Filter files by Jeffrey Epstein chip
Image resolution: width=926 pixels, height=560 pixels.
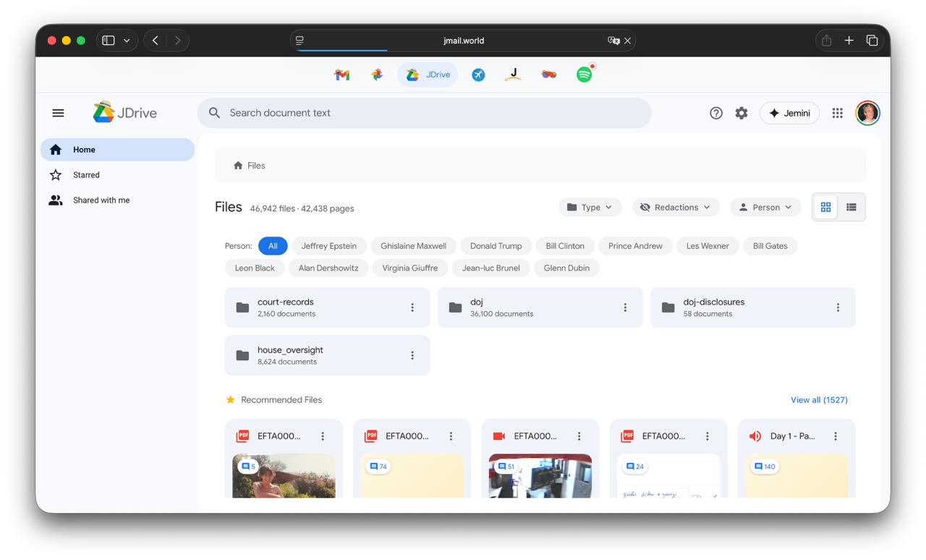(x=329, y=246)
